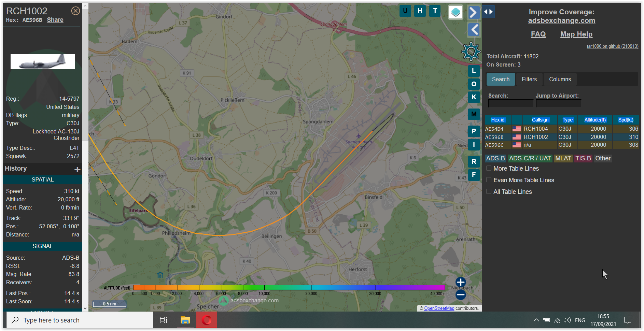This screenshot has width=644, height=331.
Task: Open the map layers selector
Action: 456,12
